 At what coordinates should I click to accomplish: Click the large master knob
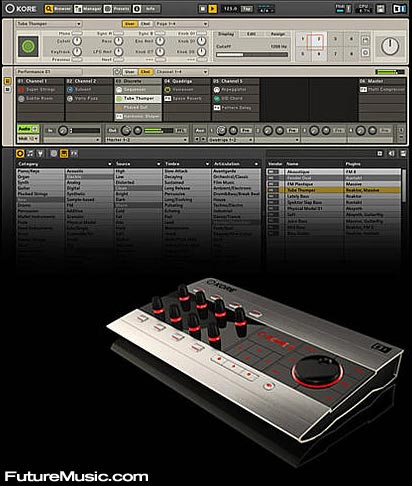[x=390, y=46]
